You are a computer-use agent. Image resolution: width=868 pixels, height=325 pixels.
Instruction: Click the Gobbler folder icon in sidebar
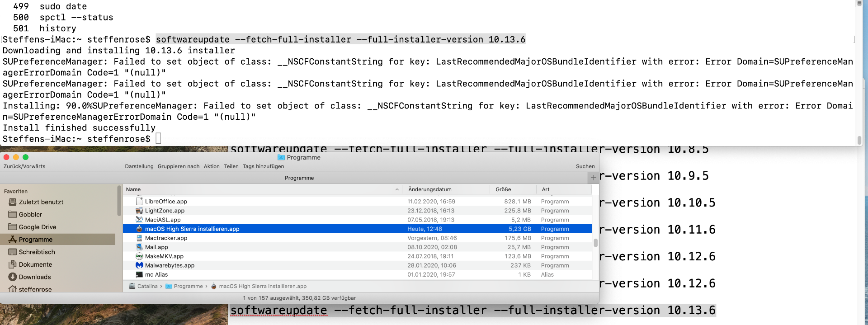pos(13,214)
